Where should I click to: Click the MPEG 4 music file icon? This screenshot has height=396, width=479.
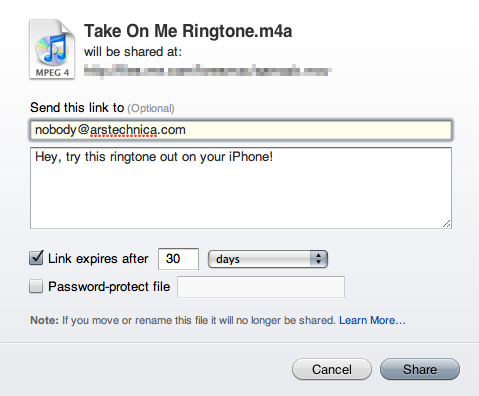click(52, 49)
